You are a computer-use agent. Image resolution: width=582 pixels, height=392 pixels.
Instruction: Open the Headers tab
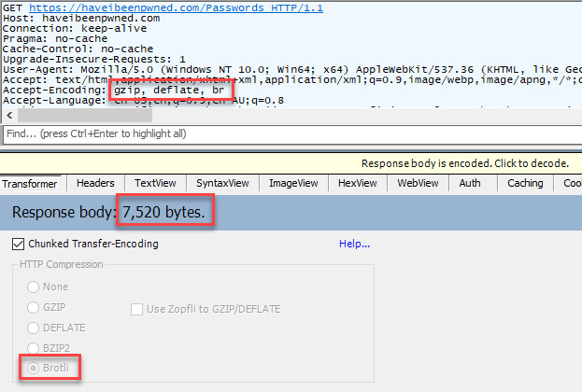click(95, 183)
